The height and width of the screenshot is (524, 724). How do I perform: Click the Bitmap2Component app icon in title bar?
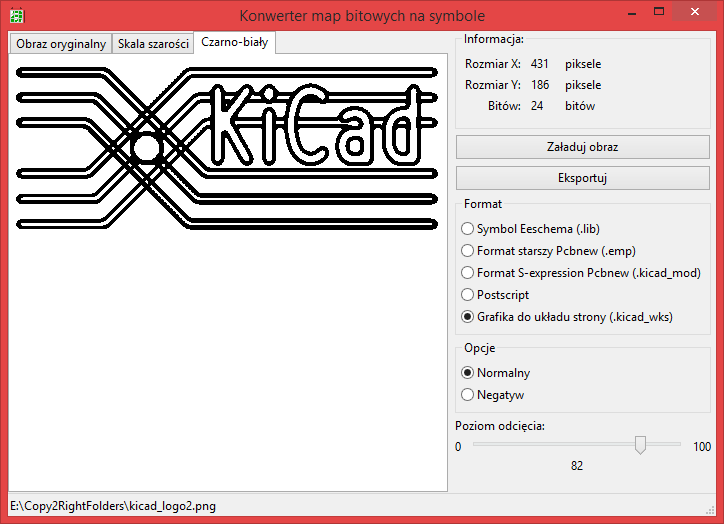click(17, 16)
